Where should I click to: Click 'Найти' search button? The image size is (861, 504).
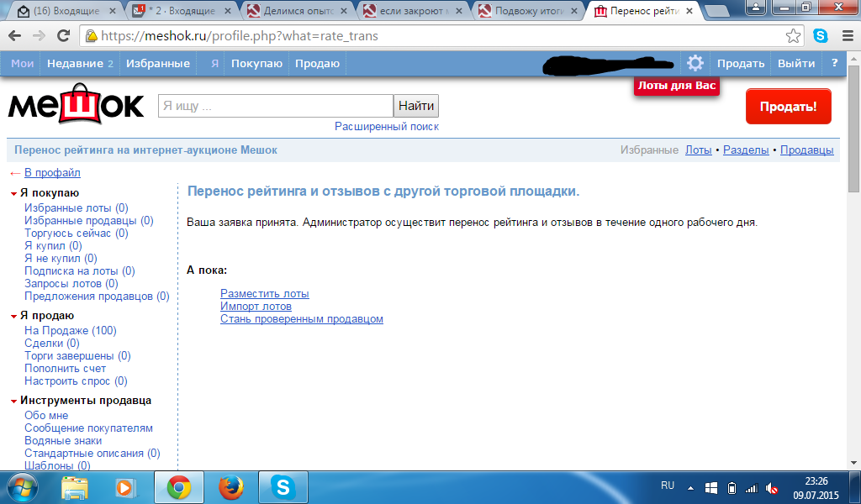416,106
